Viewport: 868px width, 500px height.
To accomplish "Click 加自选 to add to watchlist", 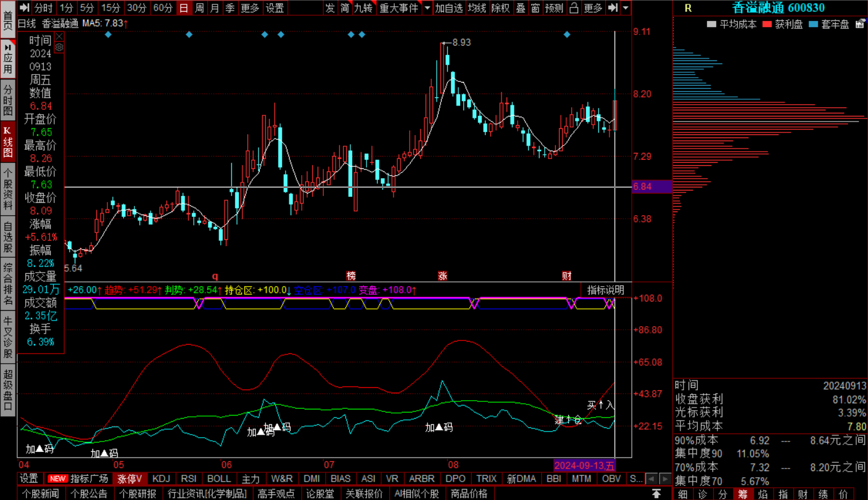I will (x=449, y=8).
